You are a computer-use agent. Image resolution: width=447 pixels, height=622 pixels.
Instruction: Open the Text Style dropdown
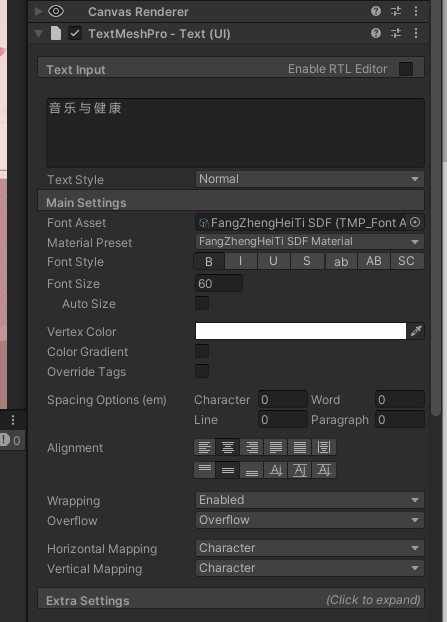tap(309, 179)
